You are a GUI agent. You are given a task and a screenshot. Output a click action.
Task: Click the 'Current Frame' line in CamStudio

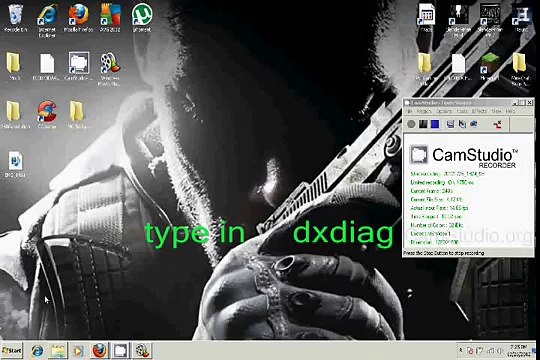pyautogui.click(x=432, y=191)
